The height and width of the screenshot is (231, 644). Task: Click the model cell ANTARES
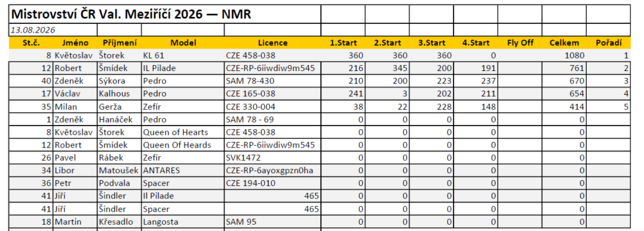point(183,170)
